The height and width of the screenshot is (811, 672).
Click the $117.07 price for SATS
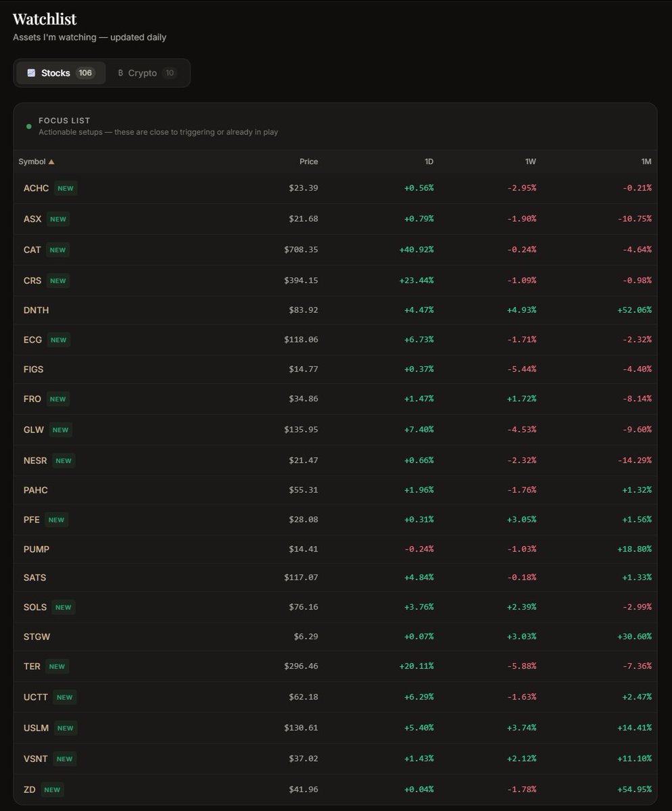click(301, 577)
